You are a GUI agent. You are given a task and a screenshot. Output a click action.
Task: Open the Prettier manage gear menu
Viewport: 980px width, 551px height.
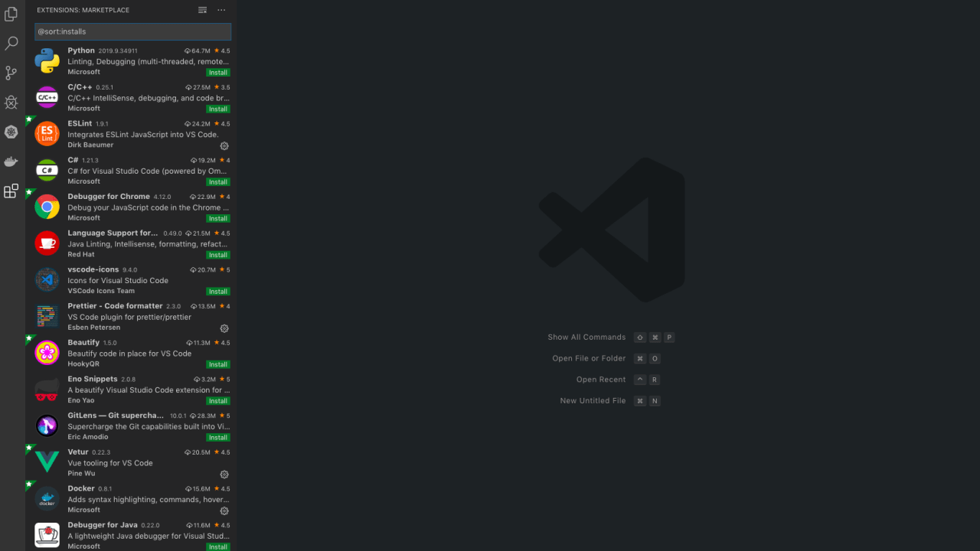click(x=224, y=328)
